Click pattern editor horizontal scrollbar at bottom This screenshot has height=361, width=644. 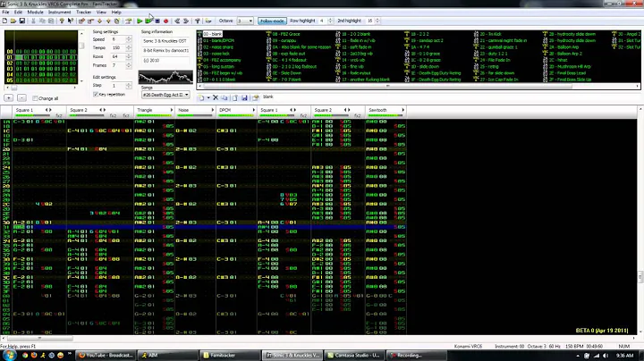tap(318, 339)
